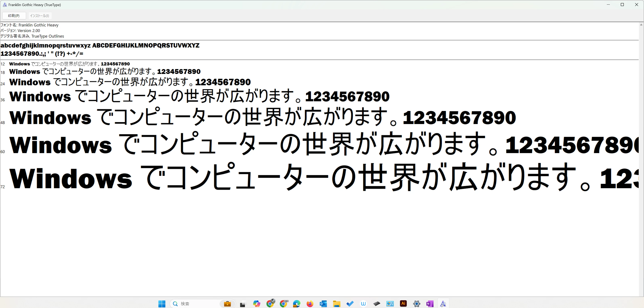This screenshot has width=644, height=308.
Task: Open OneNote from the taskbar
Action: tap(430, 304)
